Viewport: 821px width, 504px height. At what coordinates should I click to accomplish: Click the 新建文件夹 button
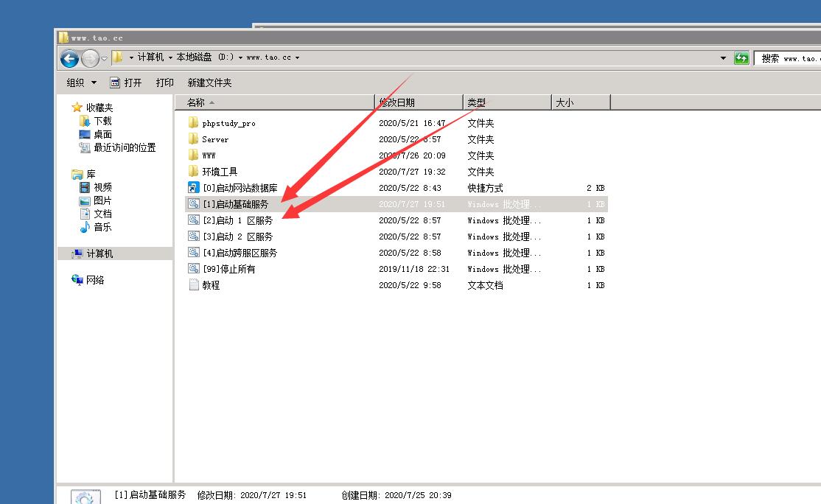click(x=209, y=83)
